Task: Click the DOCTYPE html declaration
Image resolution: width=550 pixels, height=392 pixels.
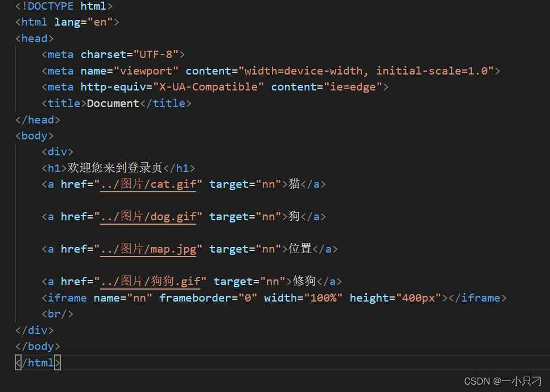Action: [64, 6]
